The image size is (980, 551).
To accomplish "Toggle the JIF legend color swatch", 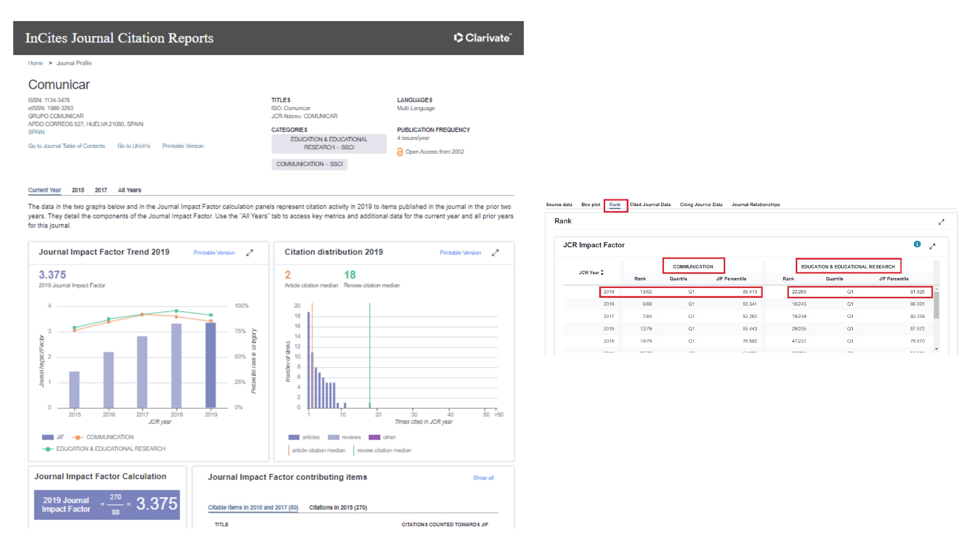I will 48,437.
